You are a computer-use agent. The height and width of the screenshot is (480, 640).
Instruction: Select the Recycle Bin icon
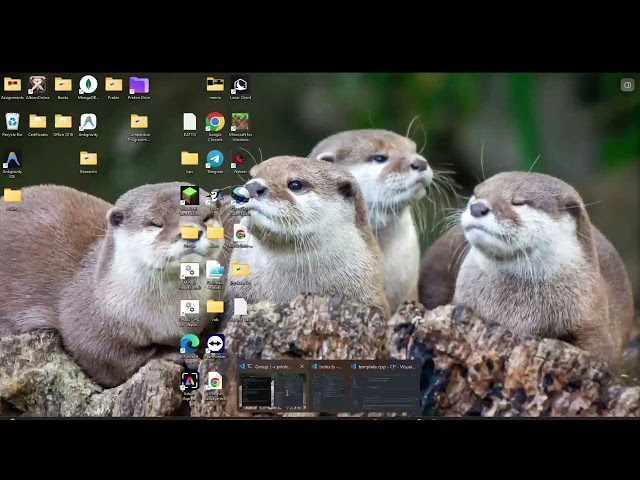point(12,122)
